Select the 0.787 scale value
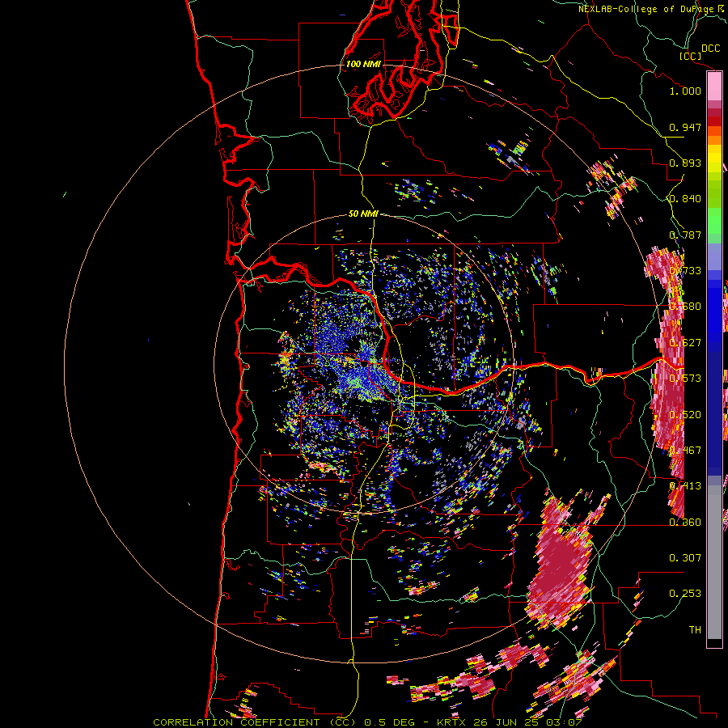Screen dimensions: 728x728 [x=685, y=235]
